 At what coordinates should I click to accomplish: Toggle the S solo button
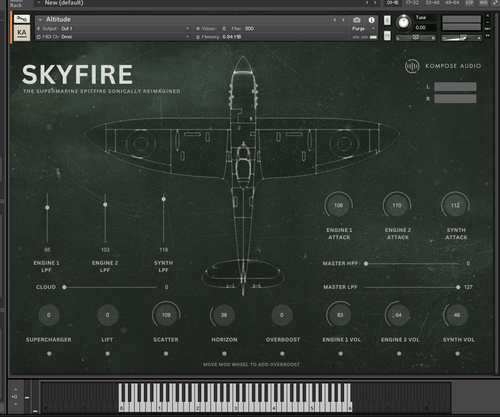[x=387, y=20]
